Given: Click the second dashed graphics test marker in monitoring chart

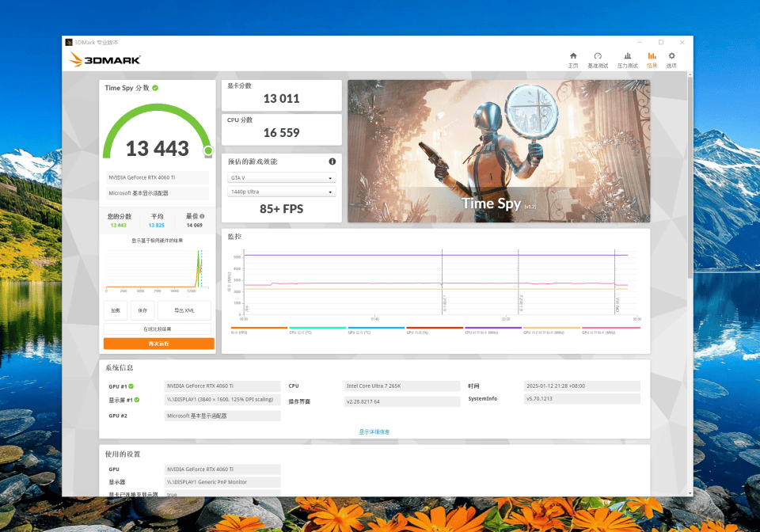Looking at the screenshot, I should [518, 282].
